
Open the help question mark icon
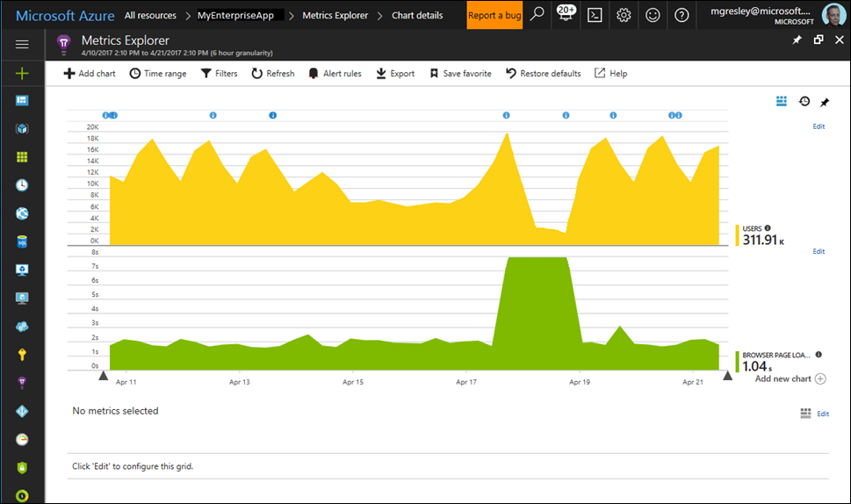point(682,15)
